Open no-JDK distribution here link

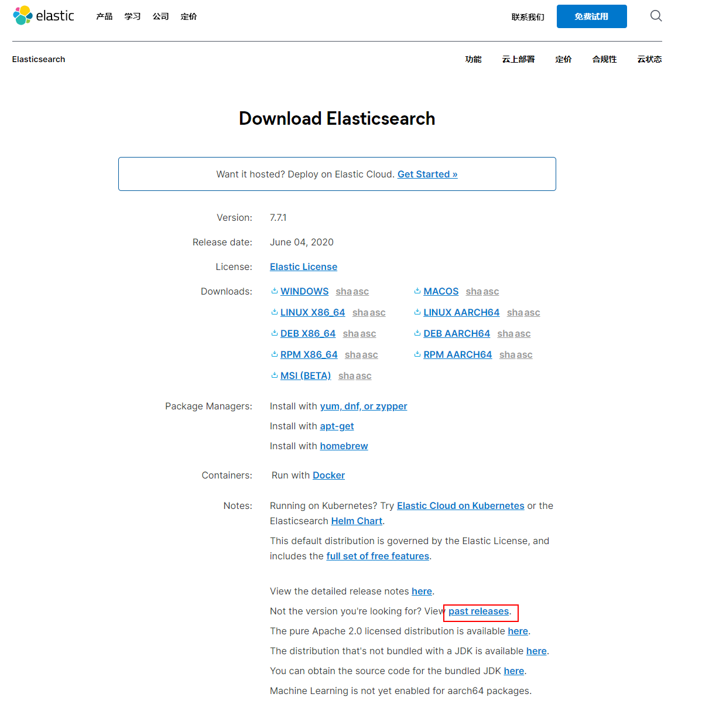click(x=536, y=651)
